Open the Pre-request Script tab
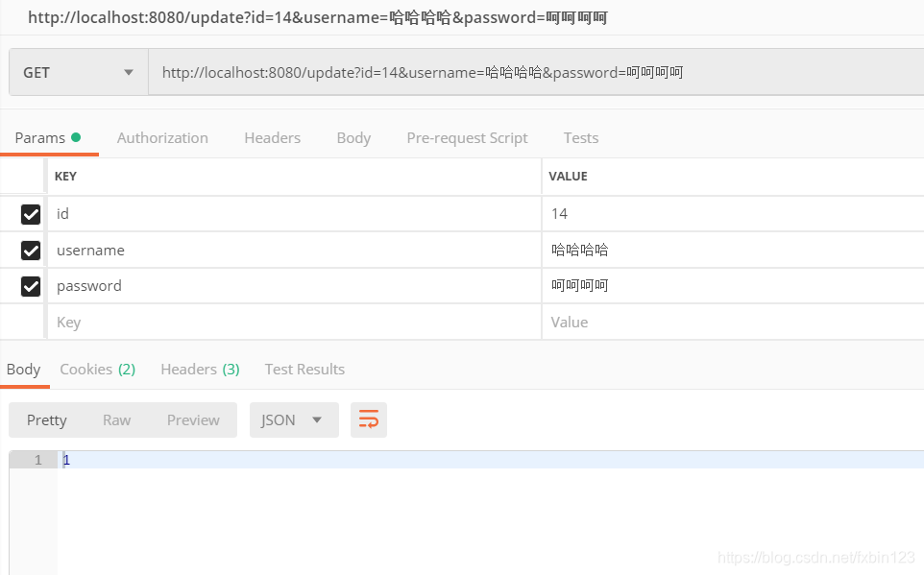924x575 pixels. [x=468, y=138]
